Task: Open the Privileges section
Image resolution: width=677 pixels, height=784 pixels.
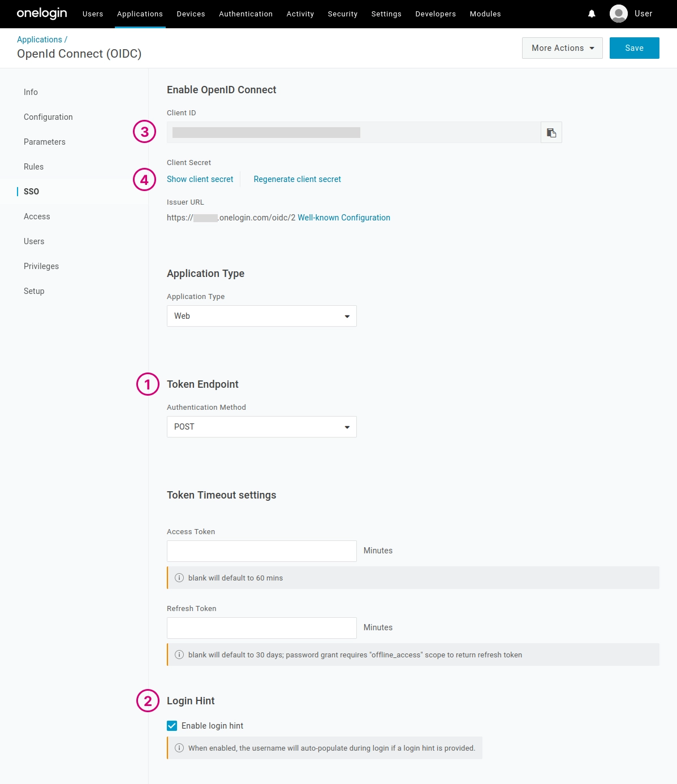Action: click(x=41, y=266)
